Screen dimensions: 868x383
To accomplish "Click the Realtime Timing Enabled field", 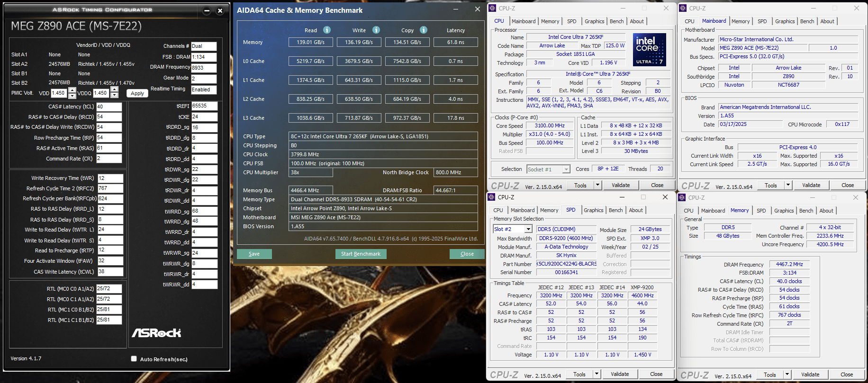I will coord(204,89).
